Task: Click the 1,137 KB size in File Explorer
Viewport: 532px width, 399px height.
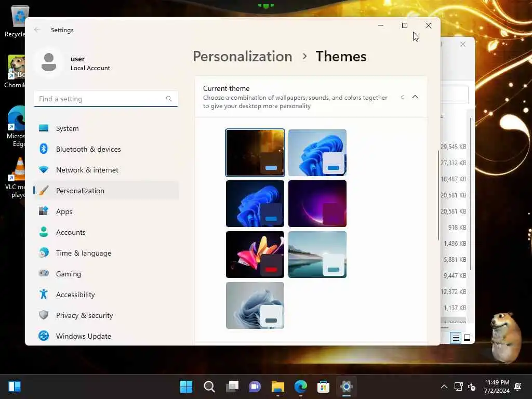Action: 455,308
